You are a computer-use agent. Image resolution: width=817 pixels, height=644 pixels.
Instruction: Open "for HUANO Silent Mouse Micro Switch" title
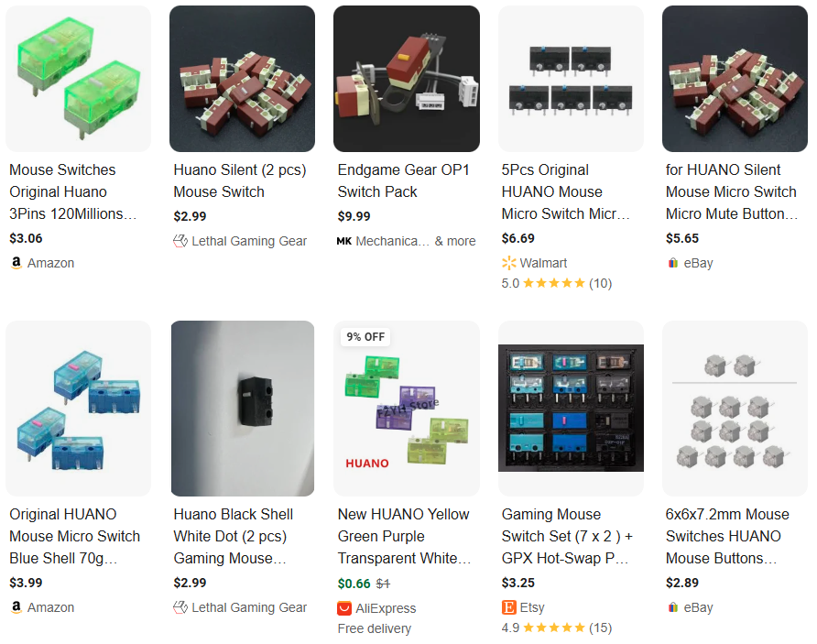point(732,191)
